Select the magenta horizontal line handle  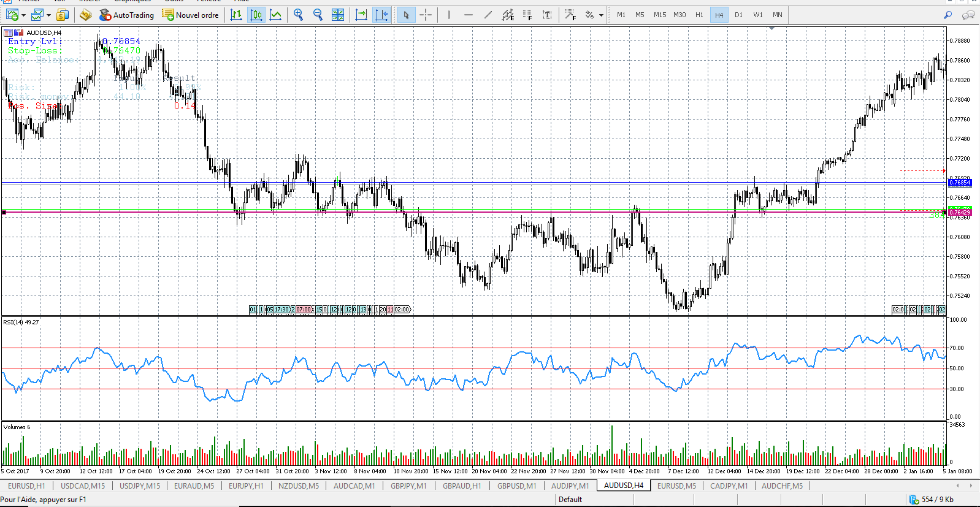(4, 212)
